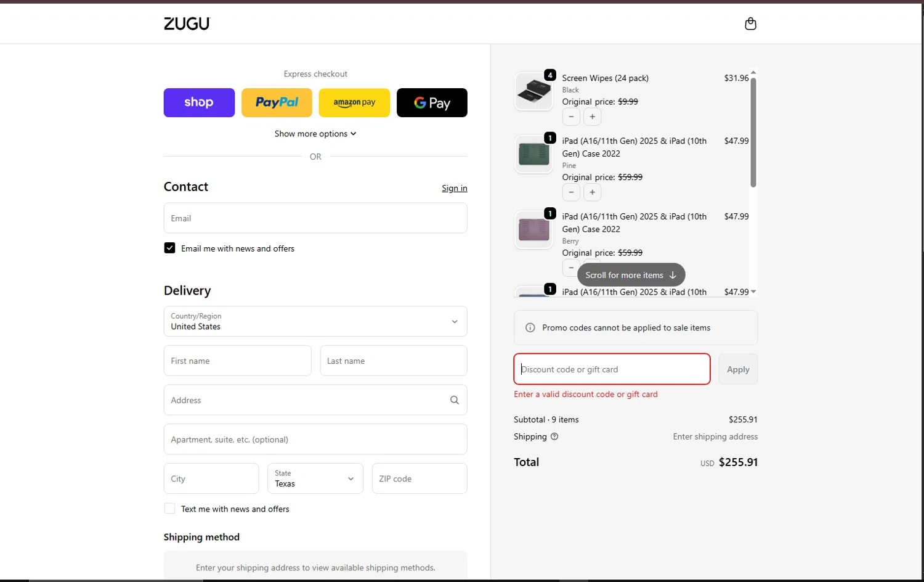
Task: Click Pine iPad case thumbnail
Action: click(x=533, y=154)
